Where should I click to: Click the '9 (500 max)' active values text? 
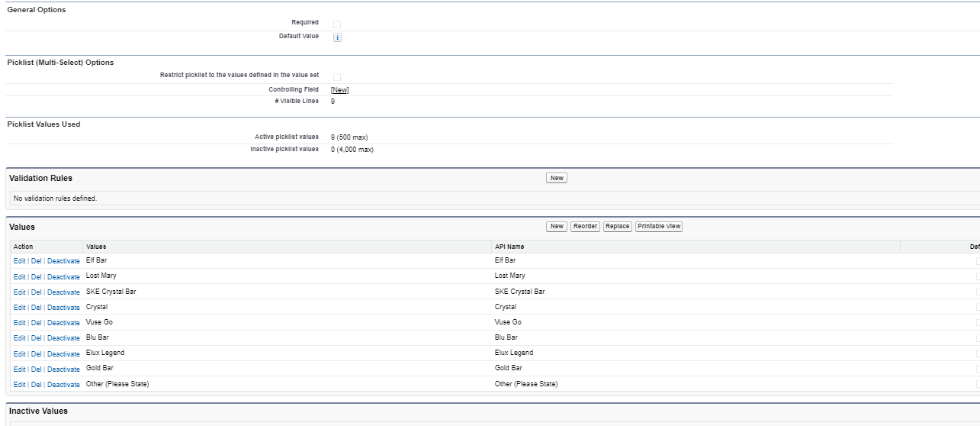(349, 137)
